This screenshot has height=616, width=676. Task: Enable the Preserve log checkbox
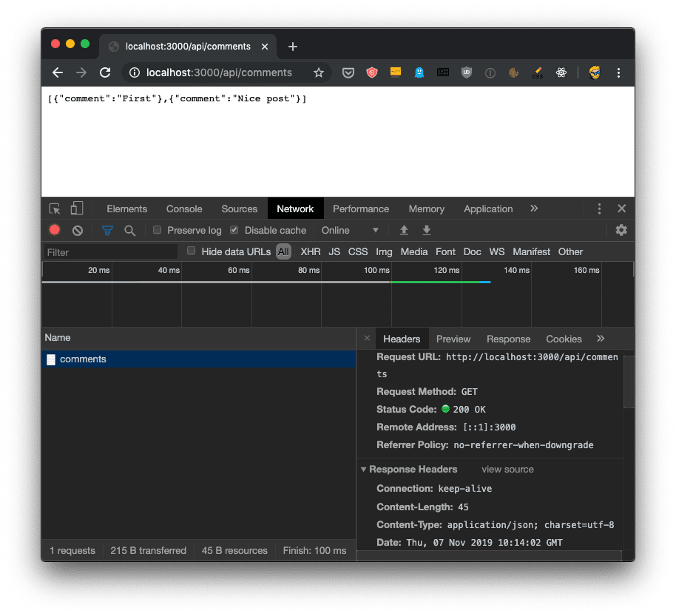(x=156, y=230)
